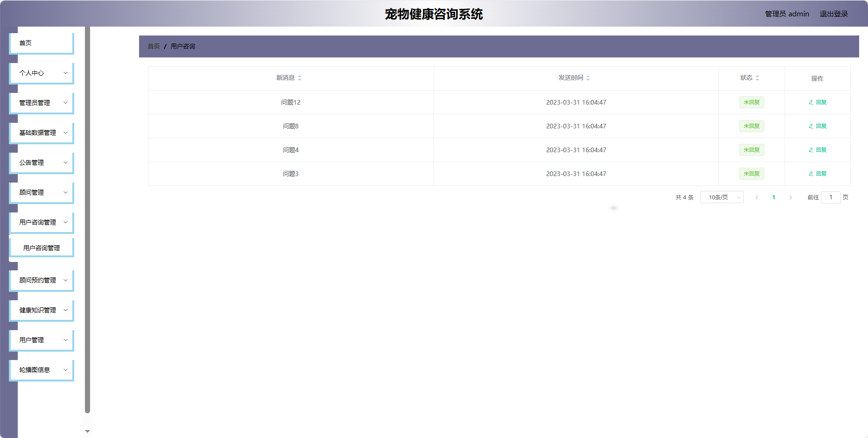Select the 用户咨询管理 submenu item
This screenshot has height=438, width=868.
42,248
